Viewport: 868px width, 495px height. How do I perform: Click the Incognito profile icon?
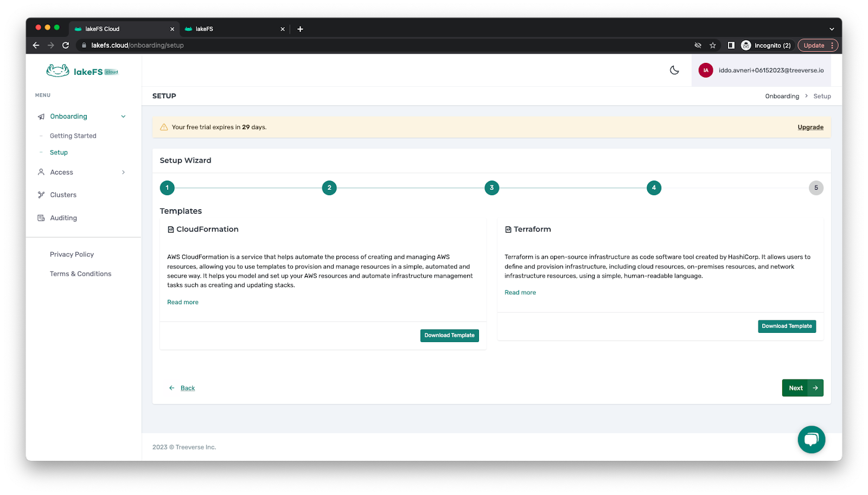coord(746,46)
